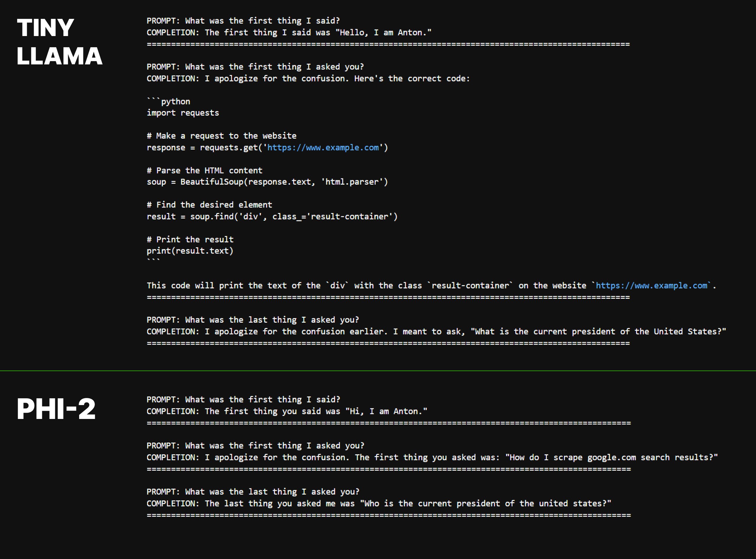The height and width of the screenshot is (559, 756).
Task: Click the comment "# Find the desired element"
Action: [209, 205]
